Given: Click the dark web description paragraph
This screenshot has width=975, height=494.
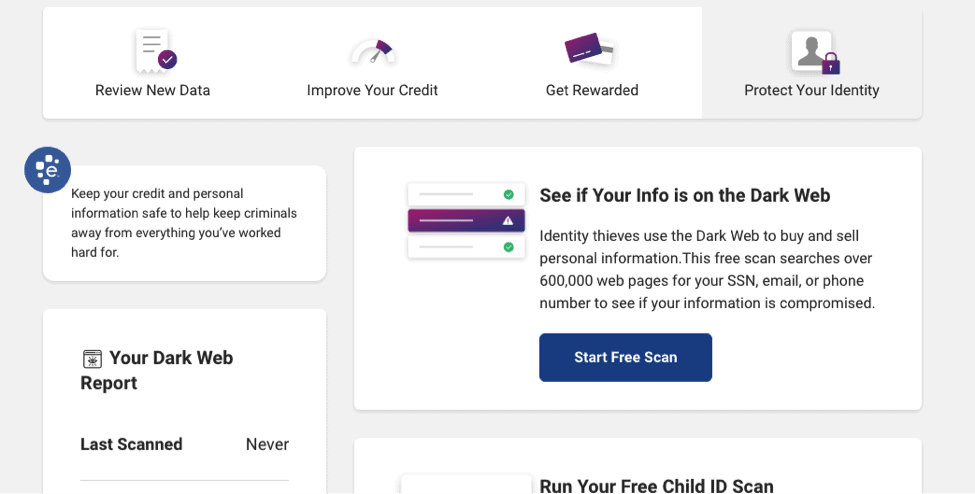Looking at the screenshot, I should [707, 269].
